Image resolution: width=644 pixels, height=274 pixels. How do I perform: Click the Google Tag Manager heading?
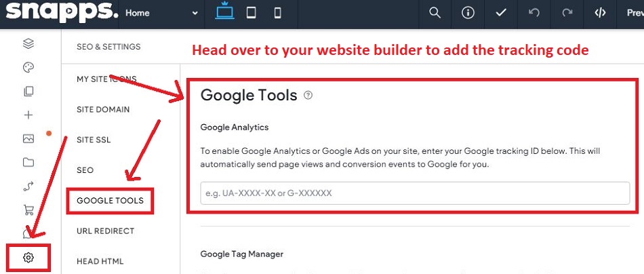tap(241, 254)
